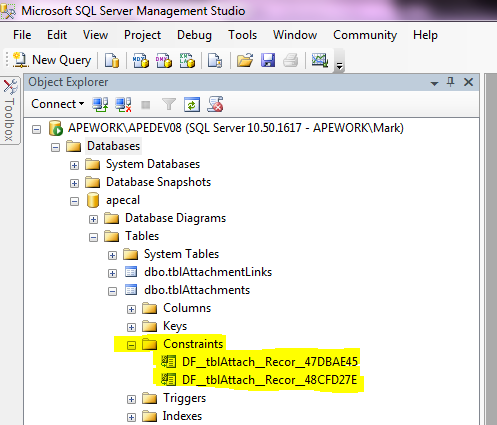497x425 pixels.
Task: Select the APEWORK\APEDEV08 server tree item
Action: point(236,128)
